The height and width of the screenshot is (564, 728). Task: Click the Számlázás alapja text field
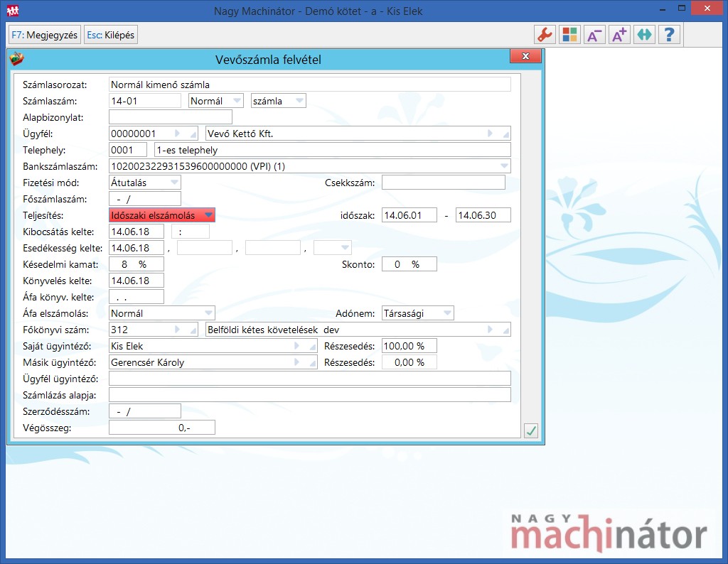point(309,395)
